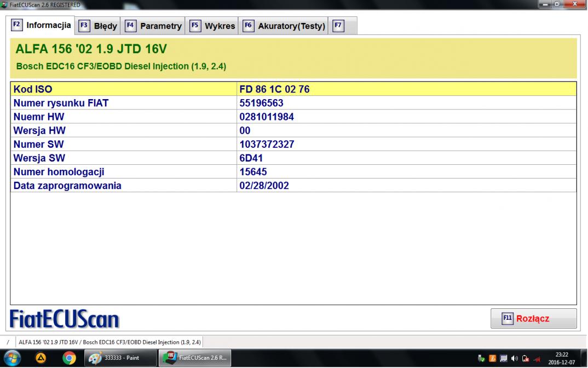
Task: Close the FiatECUScan window
Action: (574, 4)
